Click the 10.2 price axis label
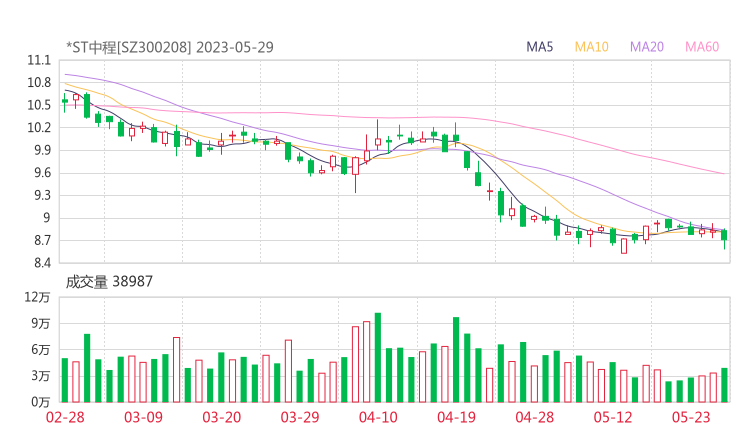This screenshot has width=740, height=440. (x=39, y=128)
